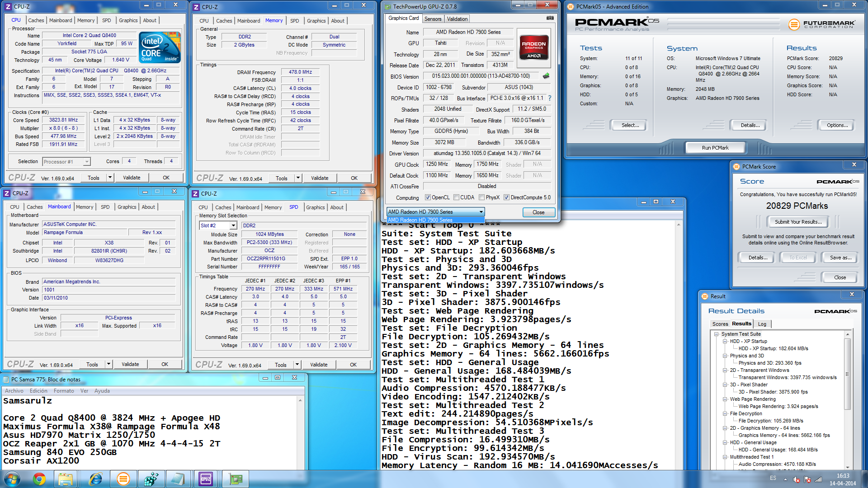
Task: Click Options... under Results in PCMark05
Action: click(837, 125)
